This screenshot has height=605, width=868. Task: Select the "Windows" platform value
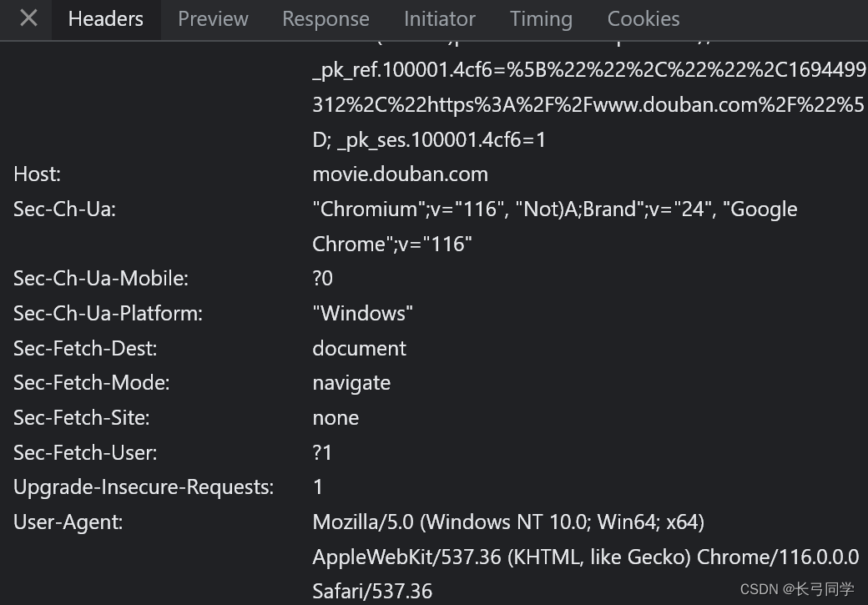[362, 314]
